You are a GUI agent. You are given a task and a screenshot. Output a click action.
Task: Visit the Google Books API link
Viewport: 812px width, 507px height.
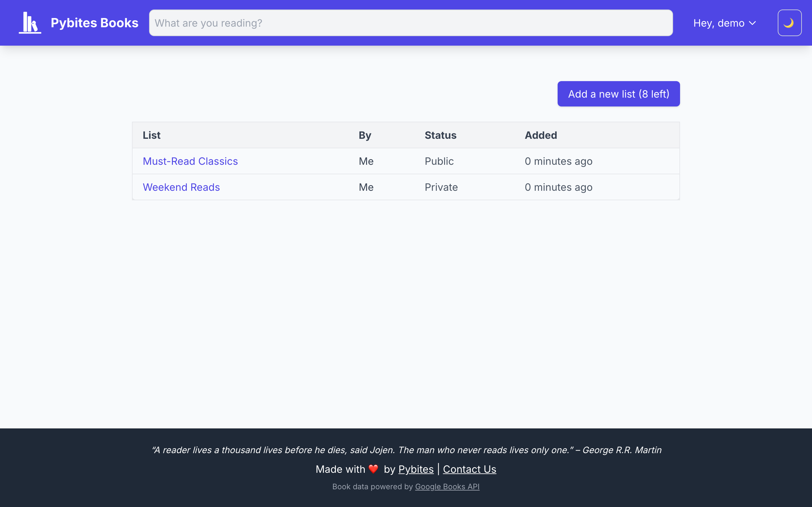(447, 486)
